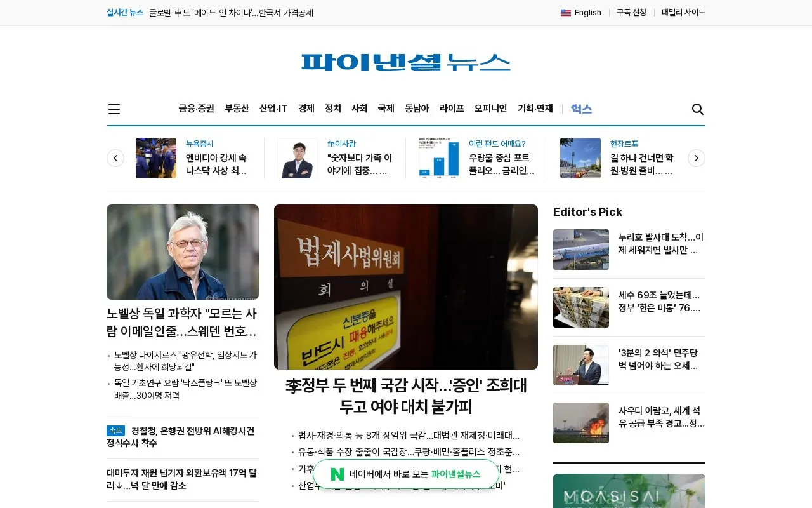Open the 산업·IT menu
The height and width of the screenshot is (508, 812).
coord(273,109)
